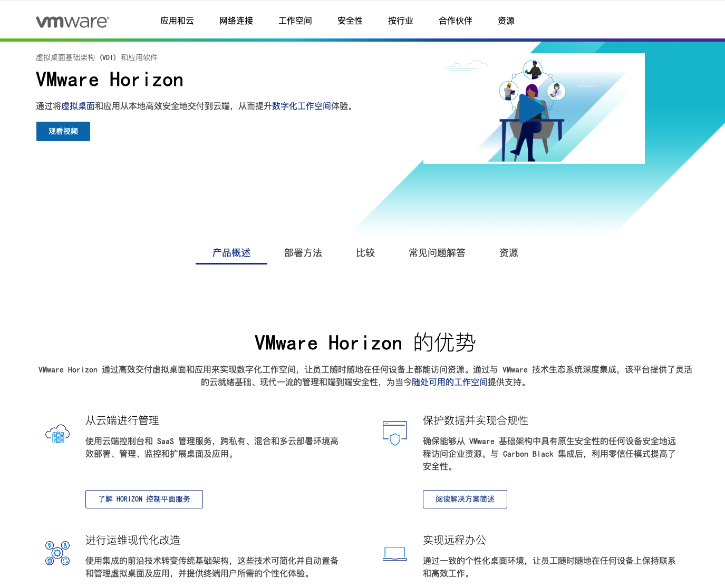
Task: Click the cloud management icon
Action: [x=57, y=434]
